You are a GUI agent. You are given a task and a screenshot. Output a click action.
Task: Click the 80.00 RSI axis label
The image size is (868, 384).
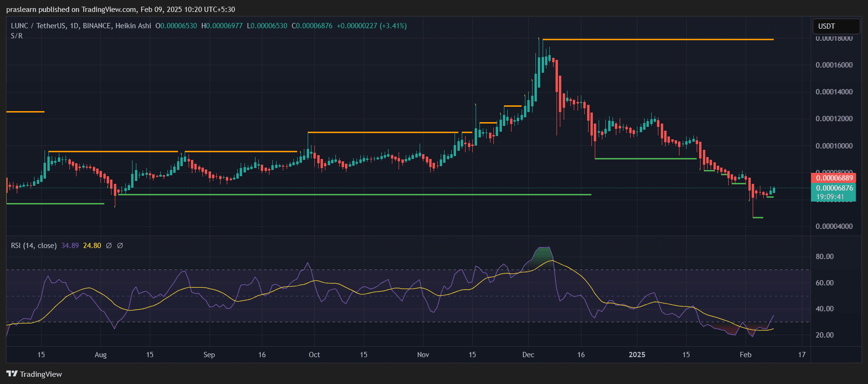824,257
